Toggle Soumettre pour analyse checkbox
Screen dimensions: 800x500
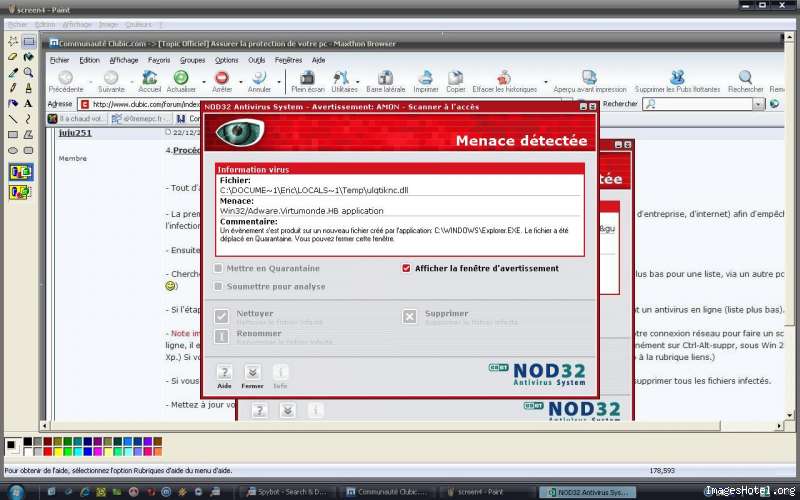point(218,286)
